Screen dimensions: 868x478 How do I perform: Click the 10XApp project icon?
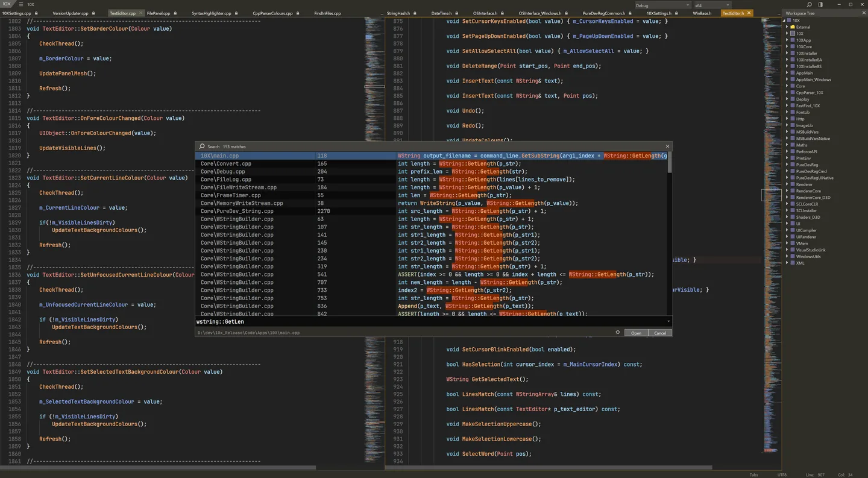[792, 40]
